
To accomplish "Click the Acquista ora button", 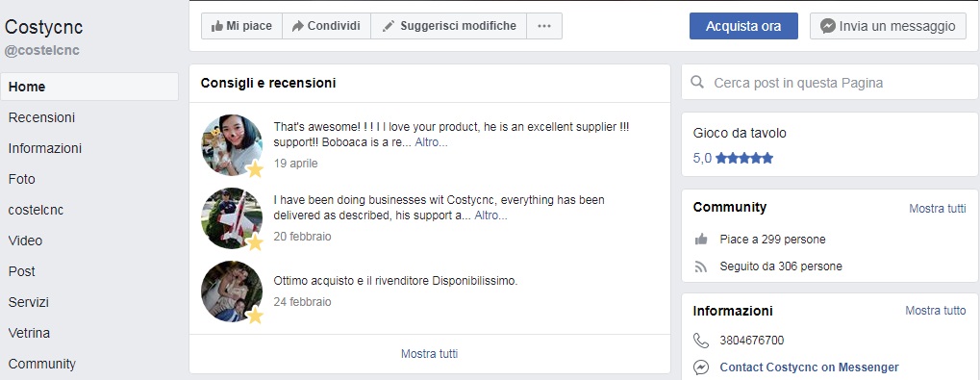I will click(743, 26).
